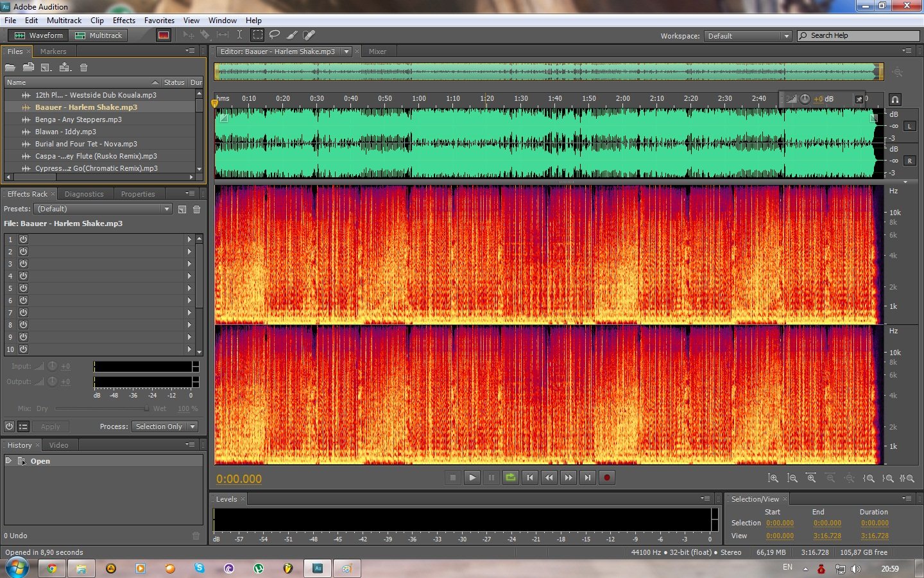Toggle the main effects rack power button

click(x=10, y=426)
